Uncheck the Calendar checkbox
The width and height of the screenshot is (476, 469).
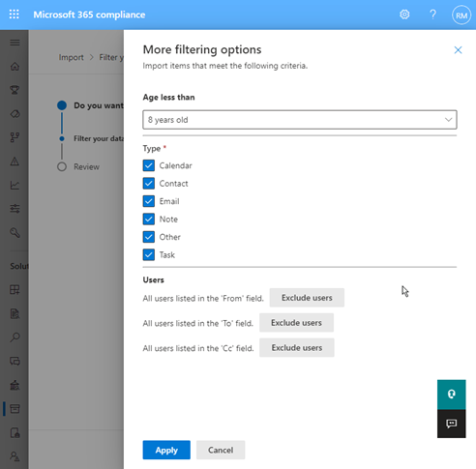(x=149, y=165)
